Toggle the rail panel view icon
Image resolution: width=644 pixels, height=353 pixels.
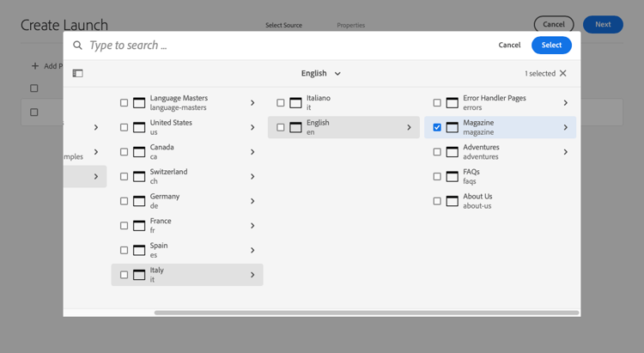[77, 74]
